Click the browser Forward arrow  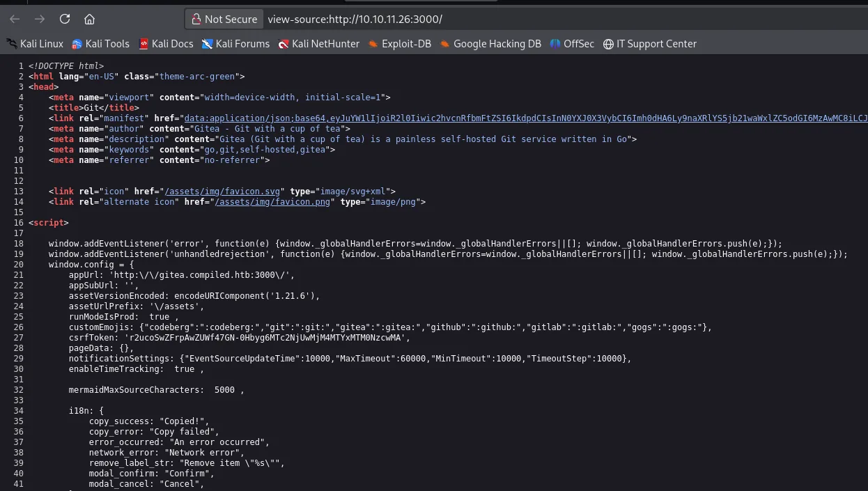(40, 19)
